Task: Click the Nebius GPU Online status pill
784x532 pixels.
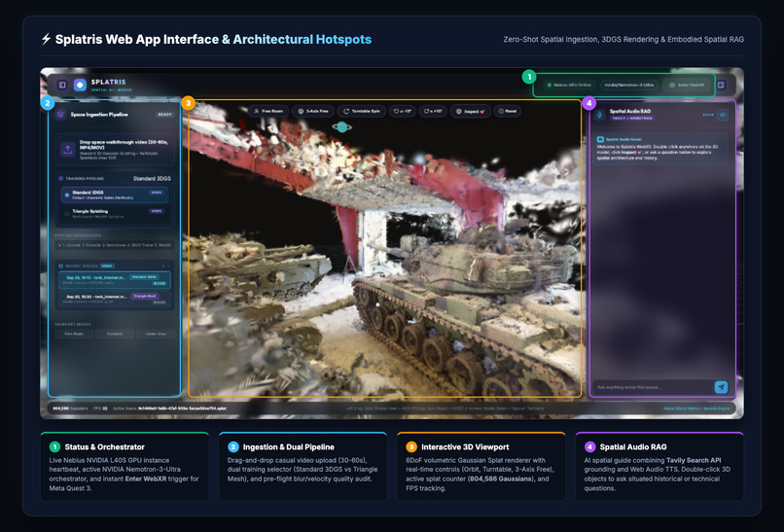Action: pyautogui.click(x=569, y=85)
